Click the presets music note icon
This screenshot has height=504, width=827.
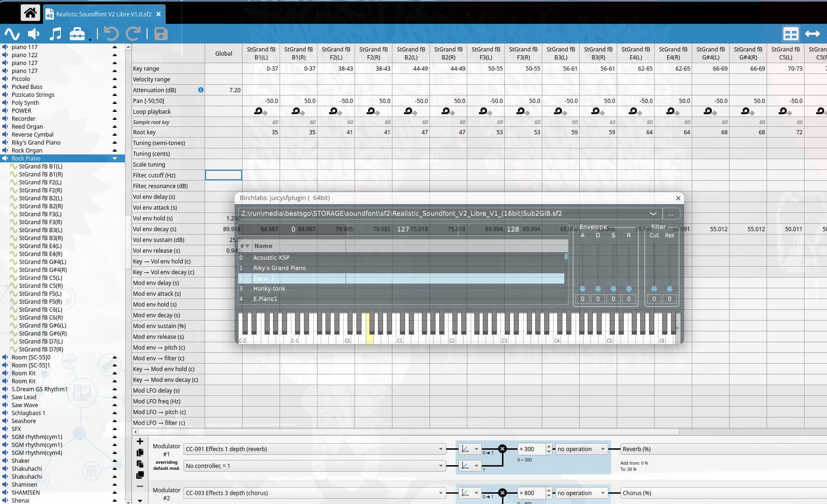(55, 34)
